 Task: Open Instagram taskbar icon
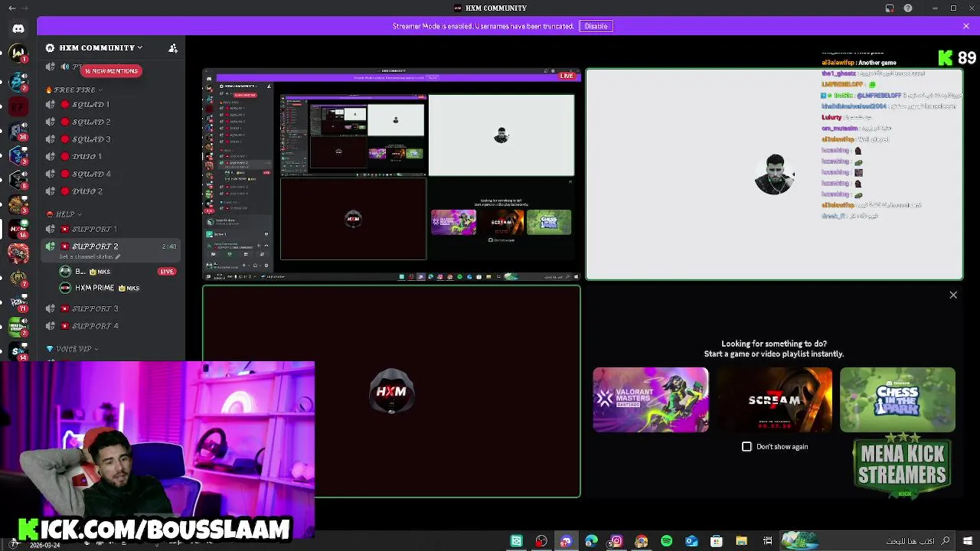(x=616, y=541)
